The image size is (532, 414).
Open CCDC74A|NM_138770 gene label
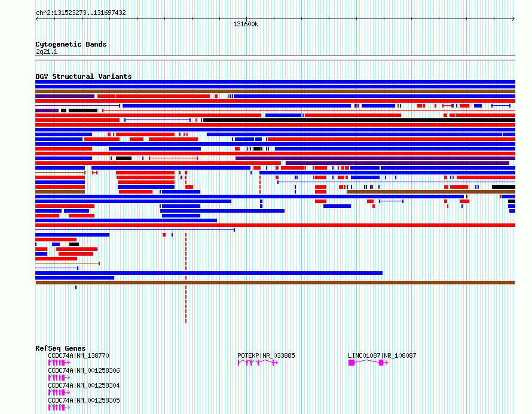[78, 355]
